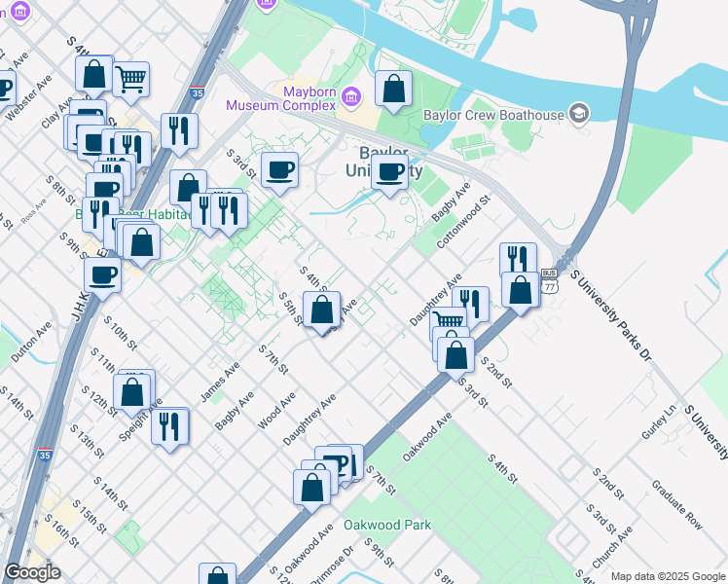
Task: Click the Church Ave street label
Action: [x=612, y=547]
